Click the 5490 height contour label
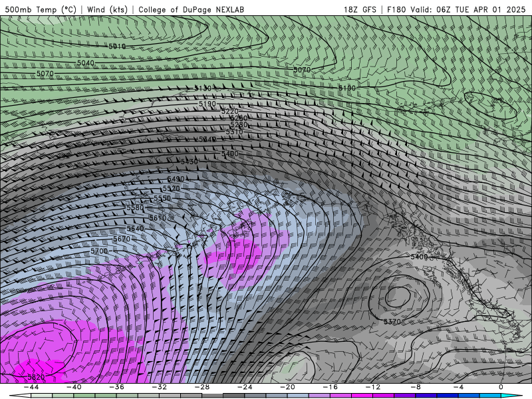Screen dimensions: 532x399 [x=176, y=179]
